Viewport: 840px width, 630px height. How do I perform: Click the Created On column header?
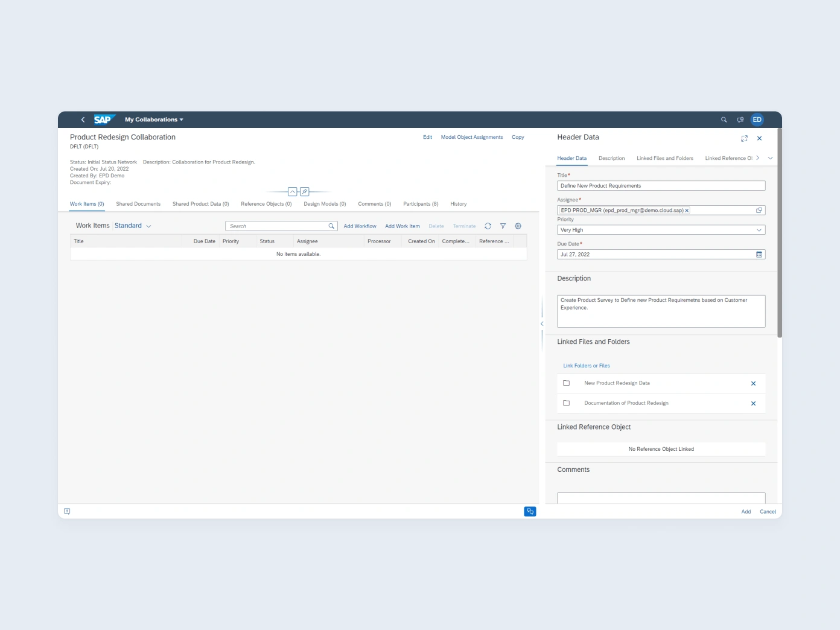click(421, 241)
